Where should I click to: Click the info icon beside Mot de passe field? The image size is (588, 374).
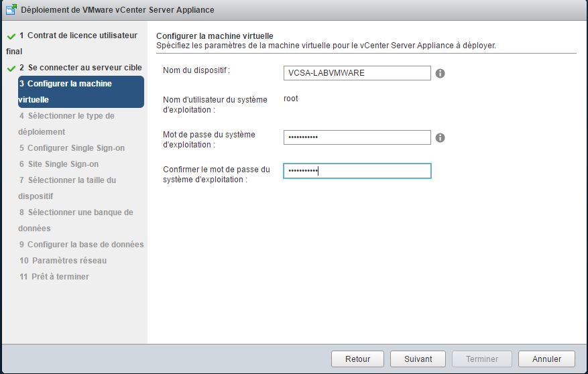pos(440,138)
